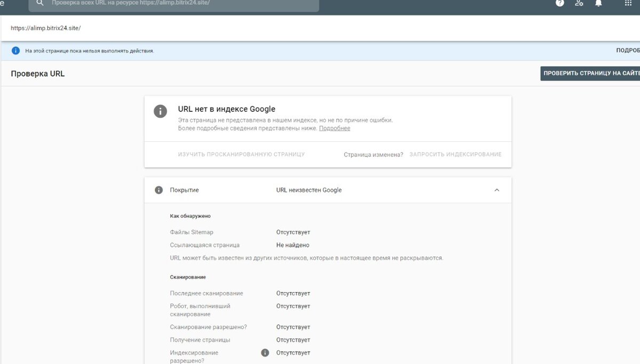Follow the underlined Подробнее link
This screenshot has height=364, width=640.
[x=334, y=128]
